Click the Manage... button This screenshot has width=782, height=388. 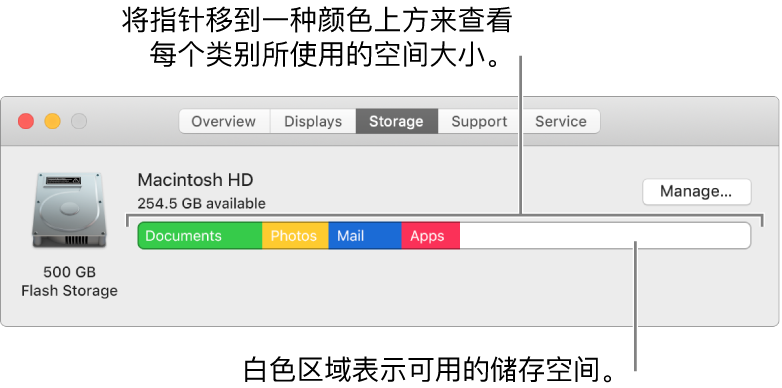(696, 192)
